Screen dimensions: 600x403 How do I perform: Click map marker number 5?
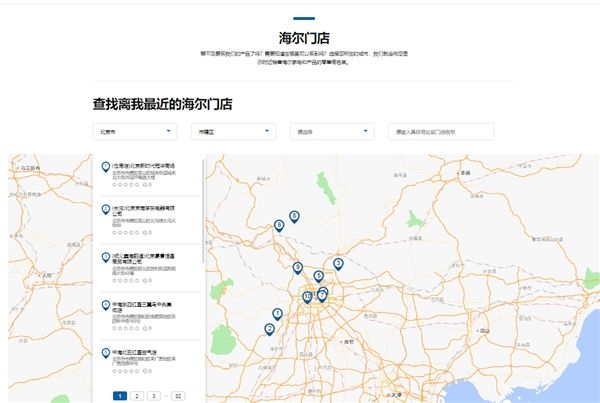318,276
